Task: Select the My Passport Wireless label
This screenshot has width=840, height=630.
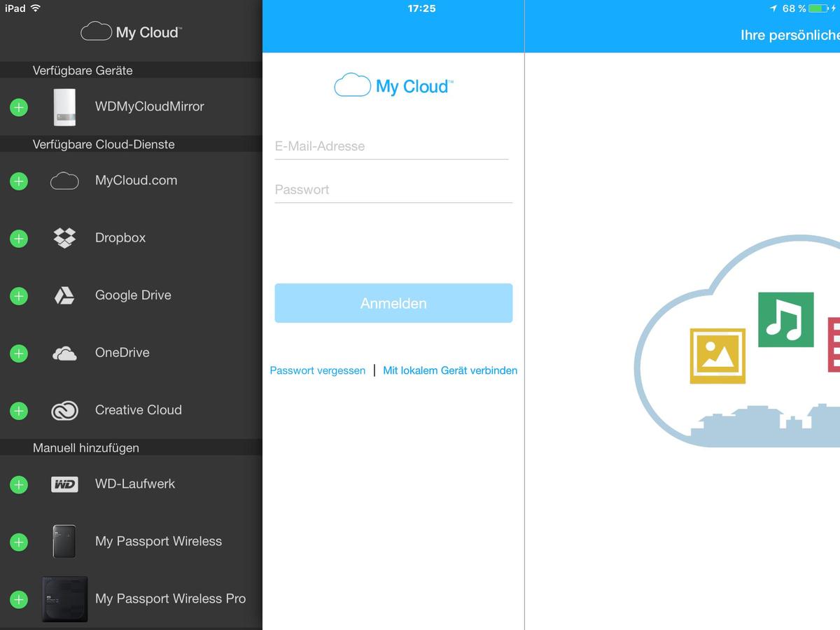Action: [158, 541]
